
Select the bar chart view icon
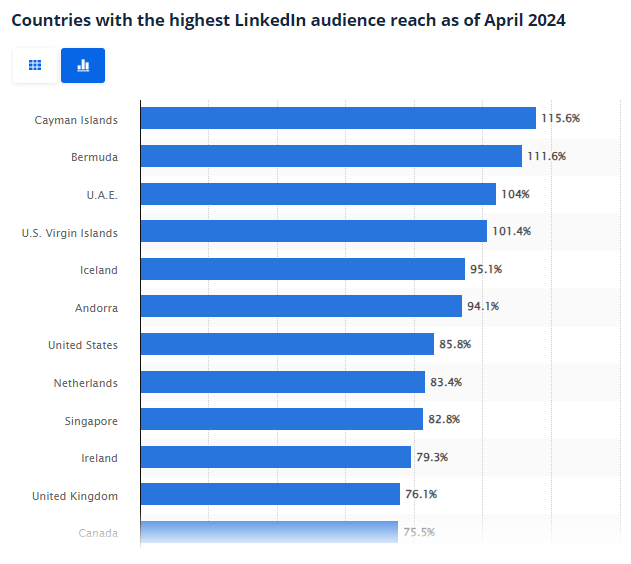coord(83,65)
